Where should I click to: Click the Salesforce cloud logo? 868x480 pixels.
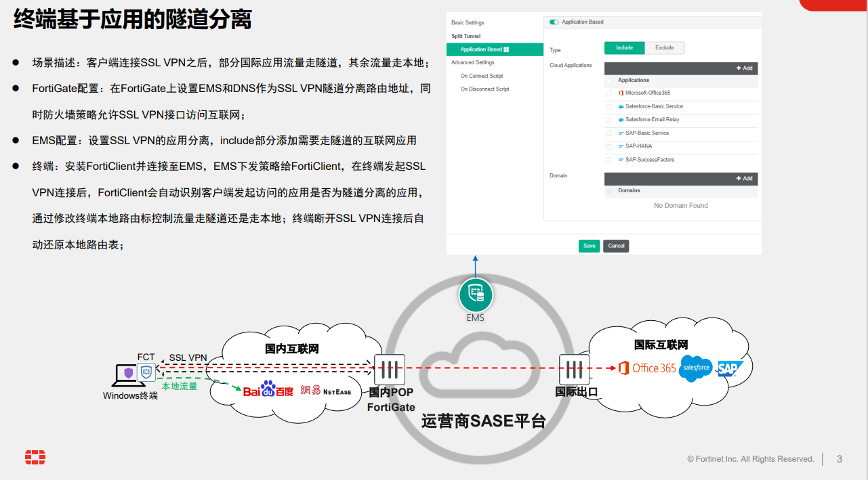pyautogui.click(x=696, y=368)
